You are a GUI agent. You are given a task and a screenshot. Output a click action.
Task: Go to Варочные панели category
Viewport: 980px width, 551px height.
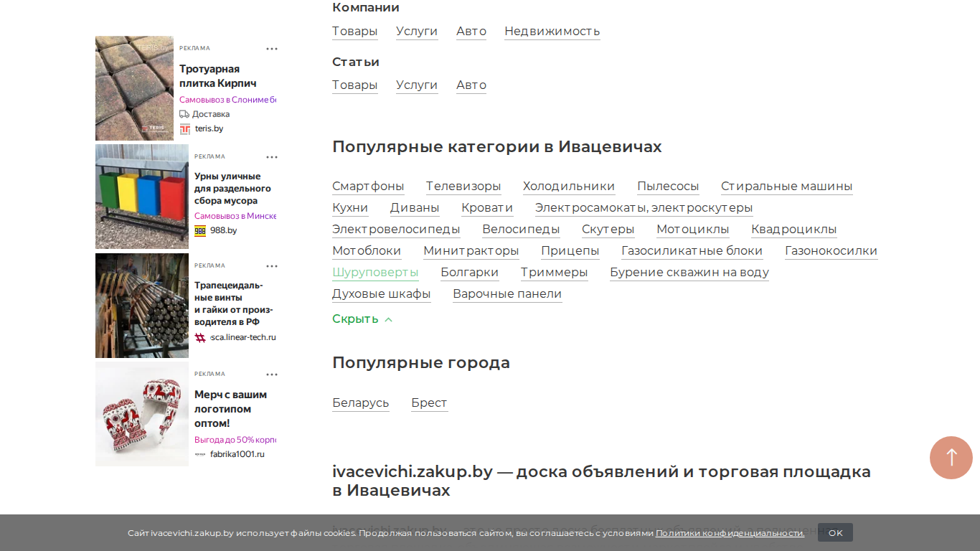tap(507, 294)
